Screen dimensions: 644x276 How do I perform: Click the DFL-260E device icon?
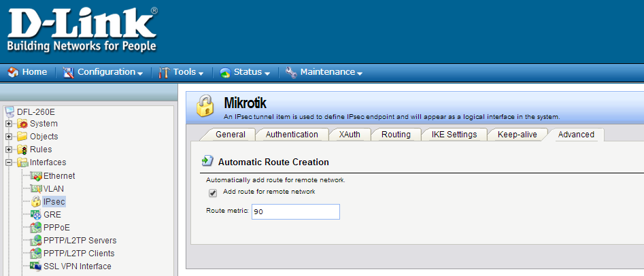pos(10,111)
